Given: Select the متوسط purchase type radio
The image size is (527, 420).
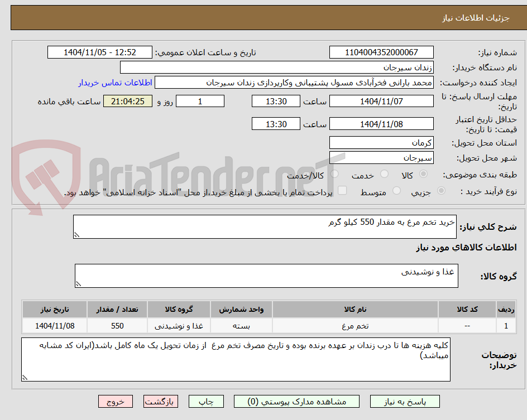Looking at the screenshot, I should tap(396, 191).
